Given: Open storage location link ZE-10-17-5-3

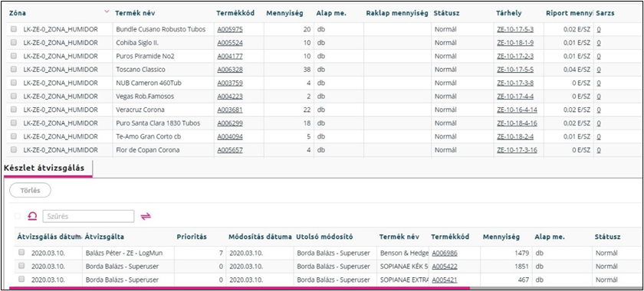Looking at the screenshot, I should click(x=515, y=30).
